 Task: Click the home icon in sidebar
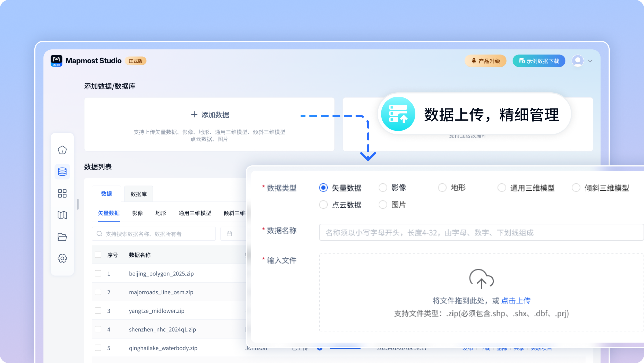62,150
